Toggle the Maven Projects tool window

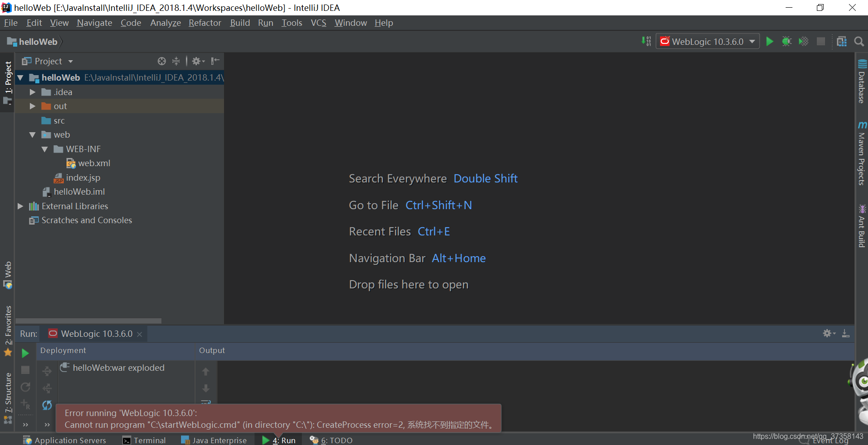(862, 153)
